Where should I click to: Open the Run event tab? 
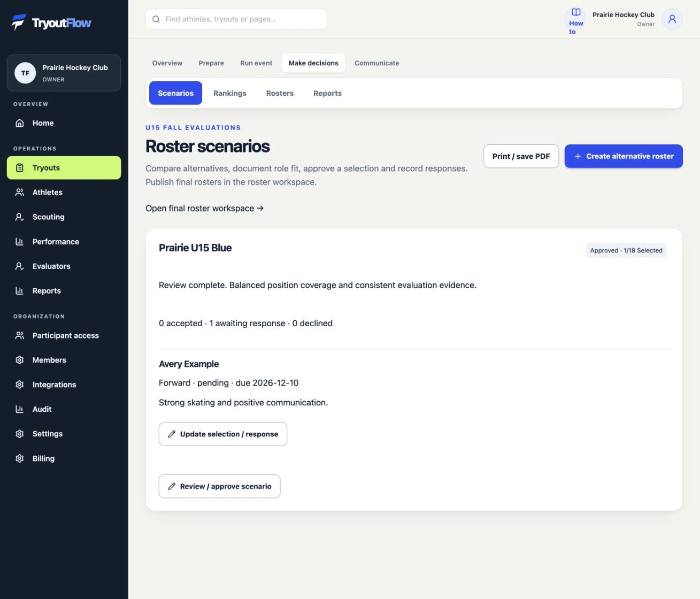(256, 63)
